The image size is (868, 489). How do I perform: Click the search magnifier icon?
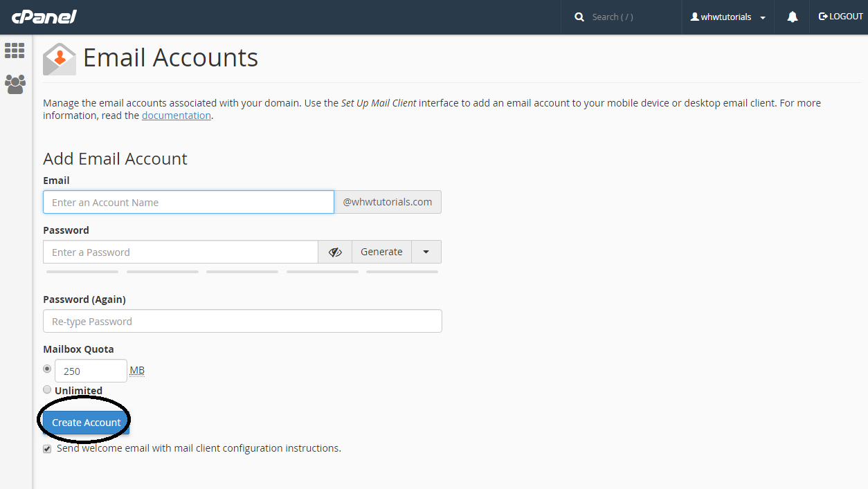579,17
